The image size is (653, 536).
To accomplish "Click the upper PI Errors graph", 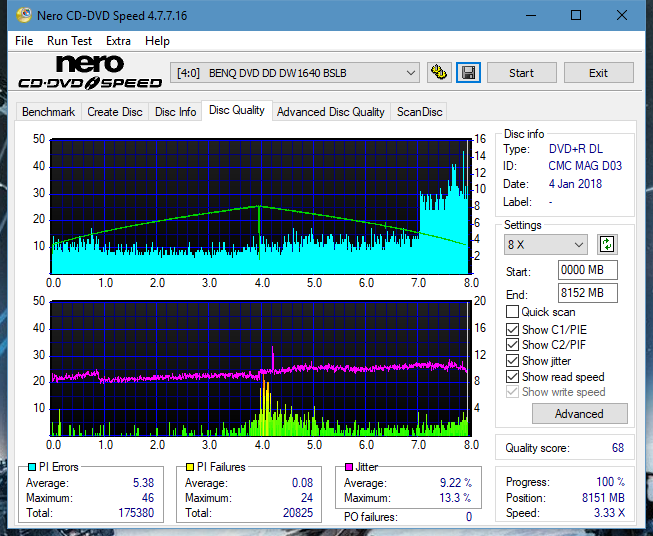I will point(260,206).
